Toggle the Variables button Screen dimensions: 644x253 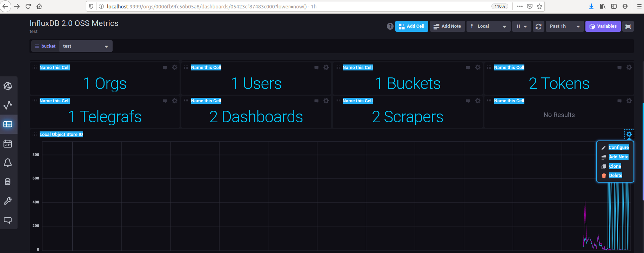coord(603,26)
